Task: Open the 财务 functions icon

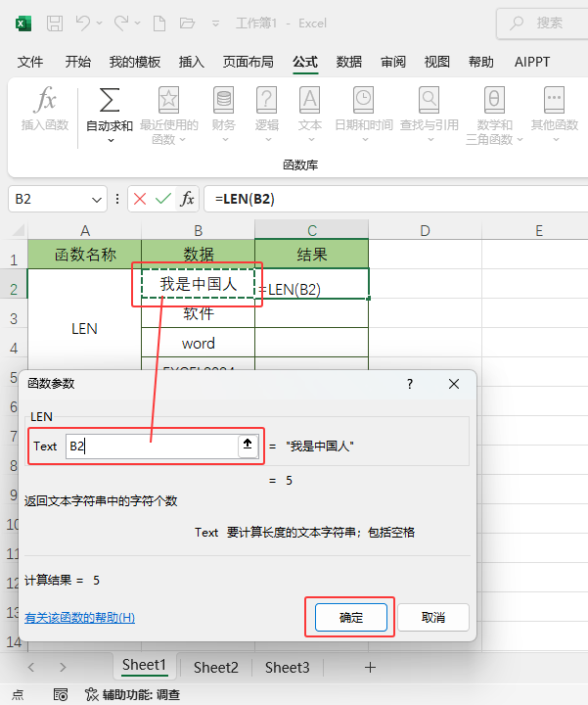Action: coord(224,99)
